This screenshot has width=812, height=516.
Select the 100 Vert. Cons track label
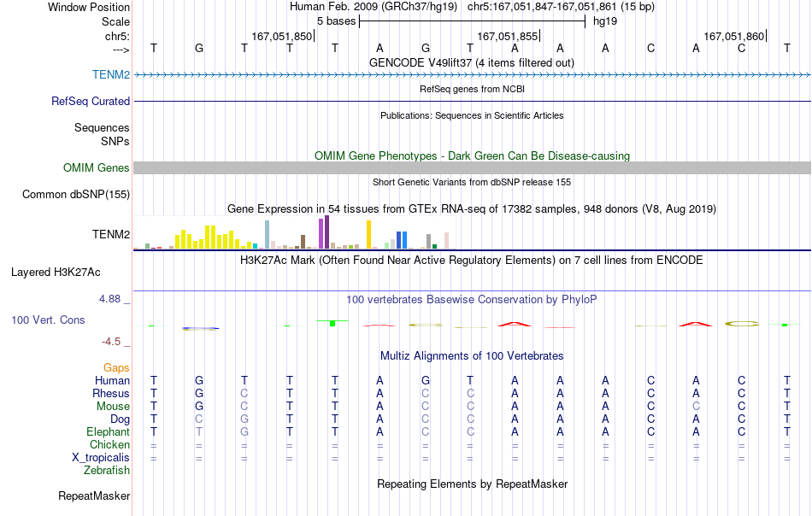[x=48, y=320]
